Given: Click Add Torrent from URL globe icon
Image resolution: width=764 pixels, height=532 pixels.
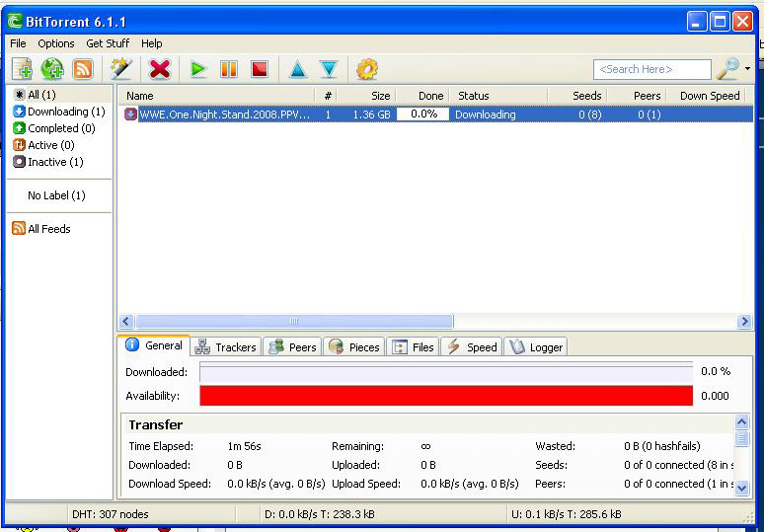Looking at the screenshot, I should click(x=52, y=69).
